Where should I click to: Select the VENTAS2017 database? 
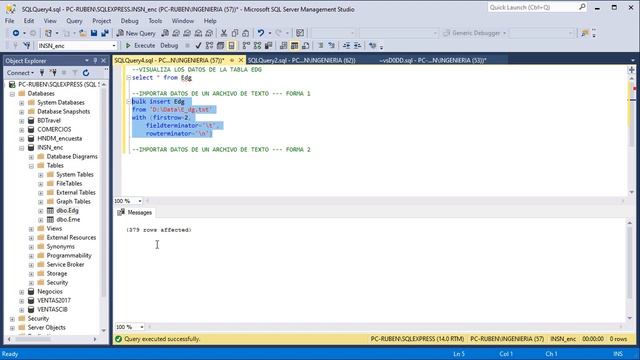[x=54, y=300]
